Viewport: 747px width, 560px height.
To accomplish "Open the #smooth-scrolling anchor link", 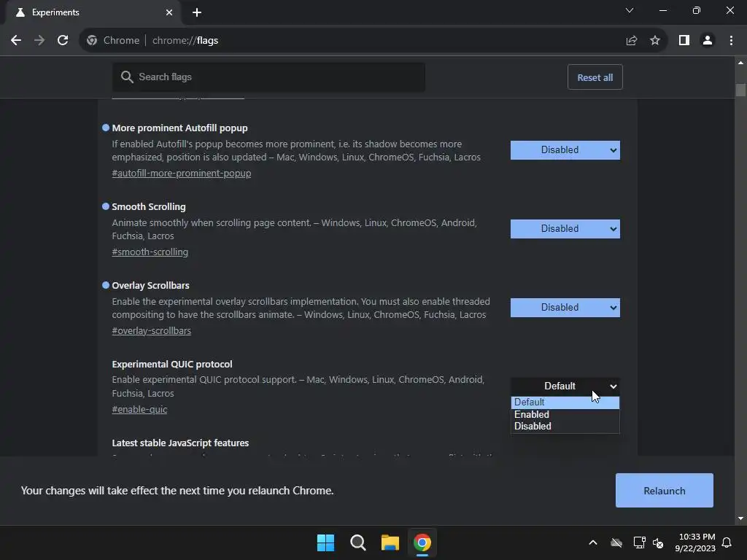I will coord(150,252).
